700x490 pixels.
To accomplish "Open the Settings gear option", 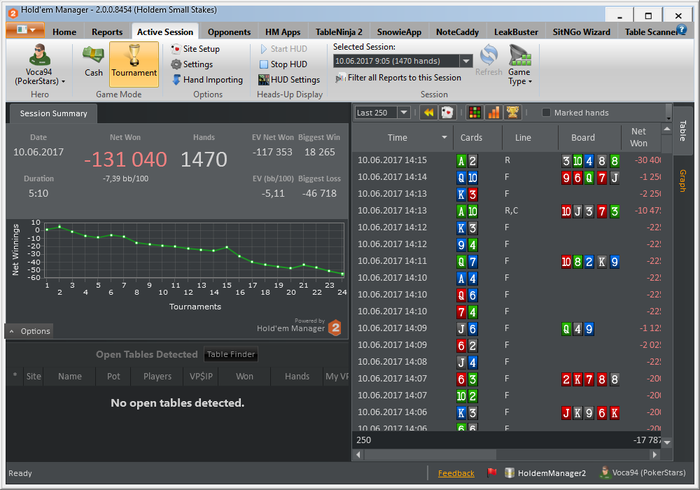I will (x=192, y=64).
